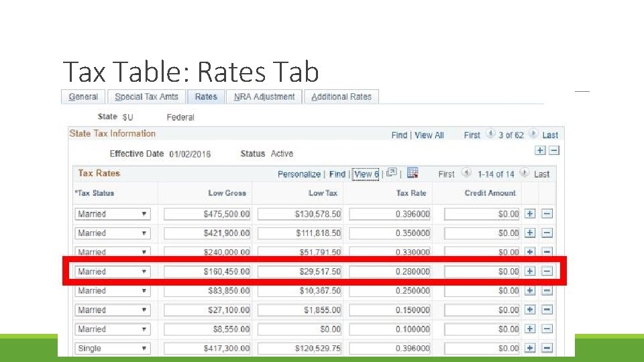Open the Special Tax Amts tab
This screenshot has width=644, height=362.
pos(147,97)
